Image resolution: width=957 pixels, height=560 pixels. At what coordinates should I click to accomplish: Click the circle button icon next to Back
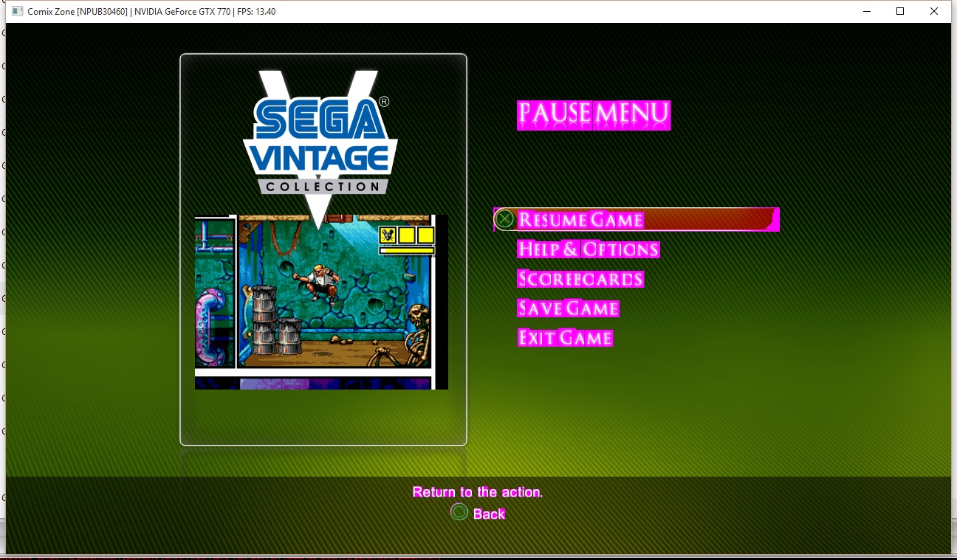(459, 512)
